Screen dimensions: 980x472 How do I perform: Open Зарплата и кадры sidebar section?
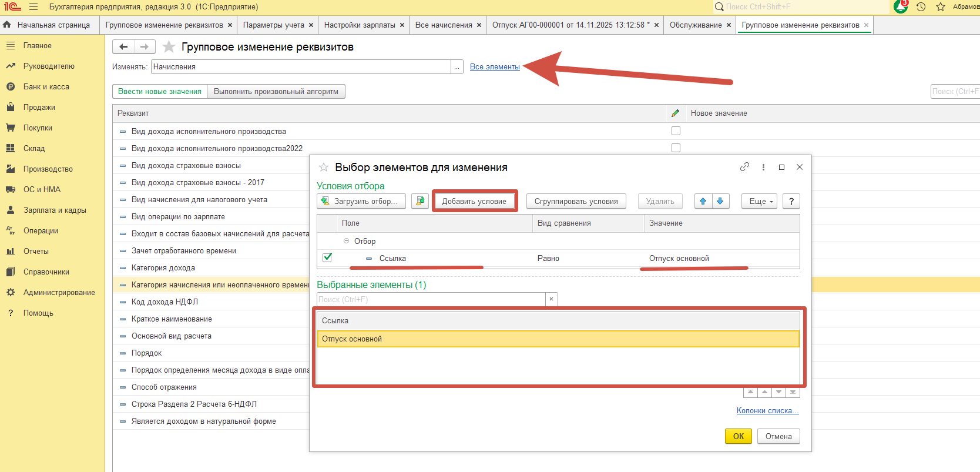[x=55, y=210]
